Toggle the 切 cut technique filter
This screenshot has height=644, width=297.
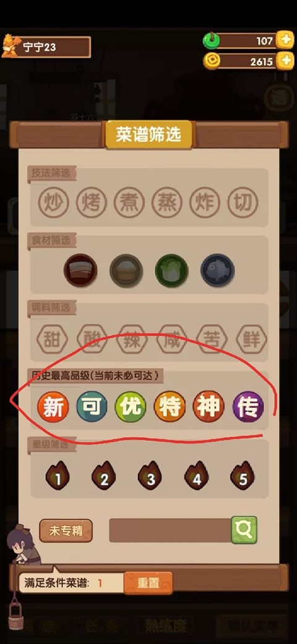(x=243, y=202)
